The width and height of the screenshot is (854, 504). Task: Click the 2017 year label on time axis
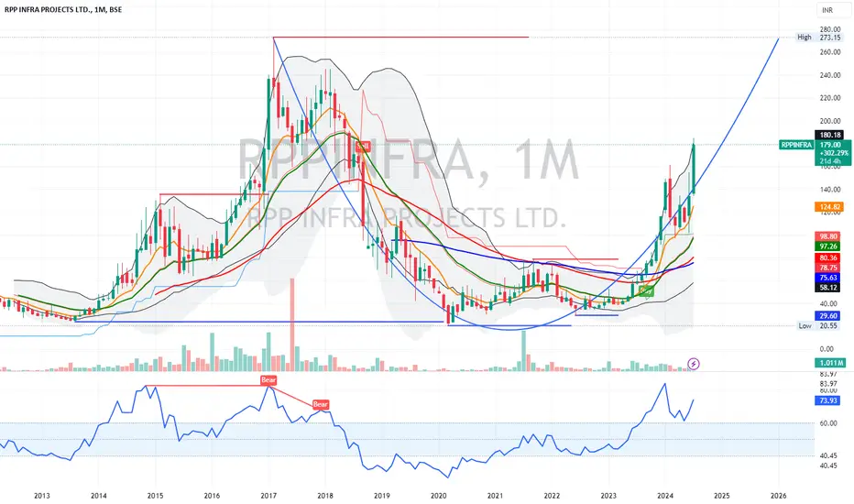click(x=268, y=495)
